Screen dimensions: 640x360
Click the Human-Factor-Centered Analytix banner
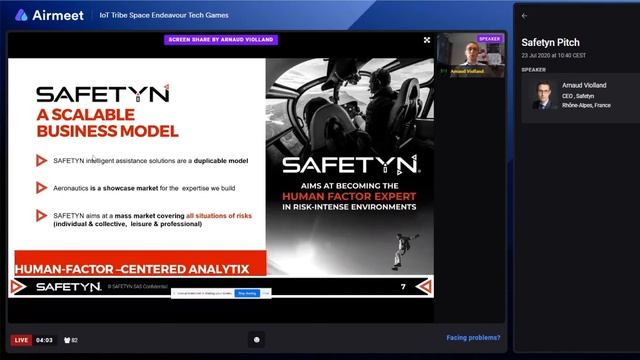coord(140,263)
